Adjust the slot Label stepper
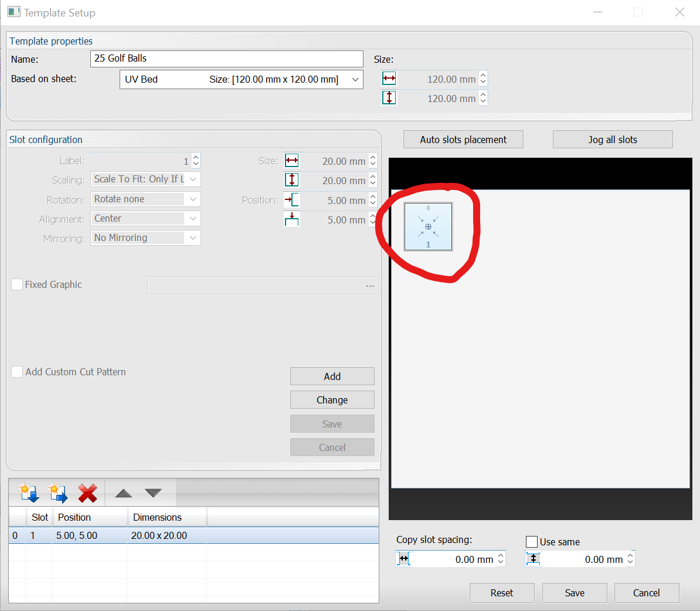The height and width of the screenshot is (611, 700). coord(196,161)
